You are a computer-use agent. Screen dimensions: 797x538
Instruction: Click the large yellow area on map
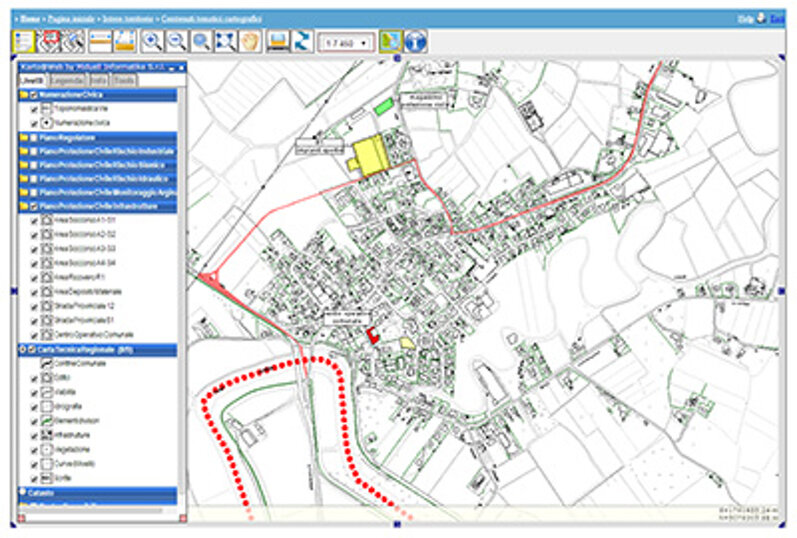pos(371,155)
